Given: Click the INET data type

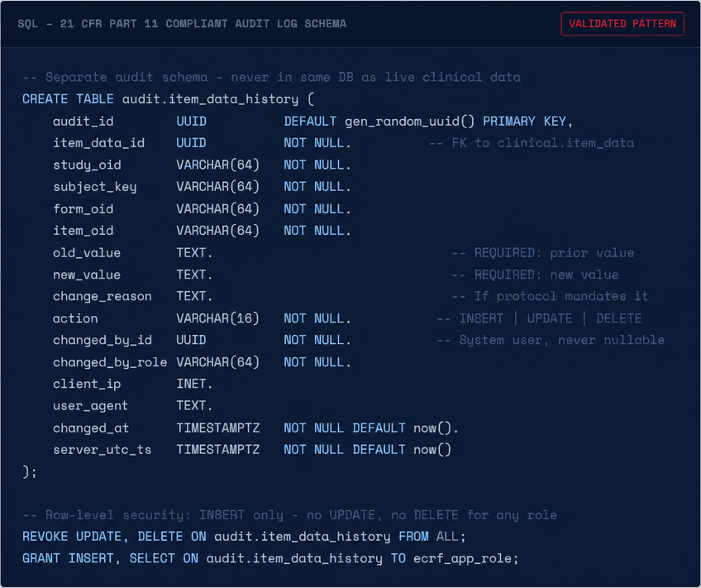Looking at the screenshot, I should pos(191,384).
